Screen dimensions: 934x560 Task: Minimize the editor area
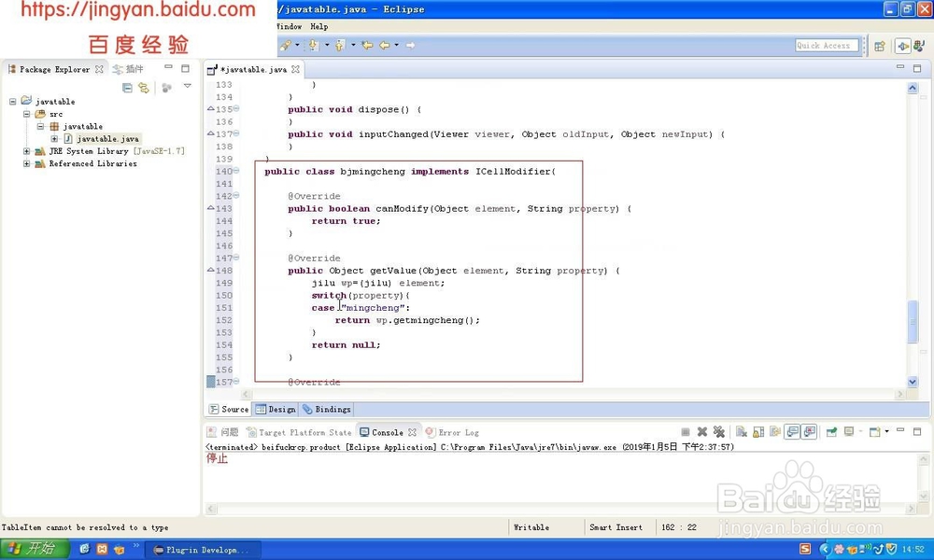(x=900, y=66)
